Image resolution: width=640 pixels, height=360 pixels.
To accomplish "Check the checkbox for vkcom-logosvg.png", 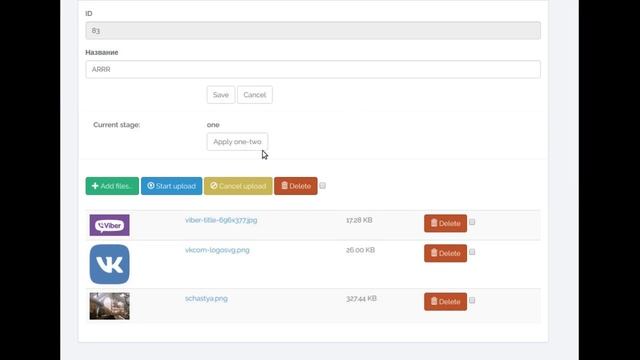I will [x=472, y=252].
